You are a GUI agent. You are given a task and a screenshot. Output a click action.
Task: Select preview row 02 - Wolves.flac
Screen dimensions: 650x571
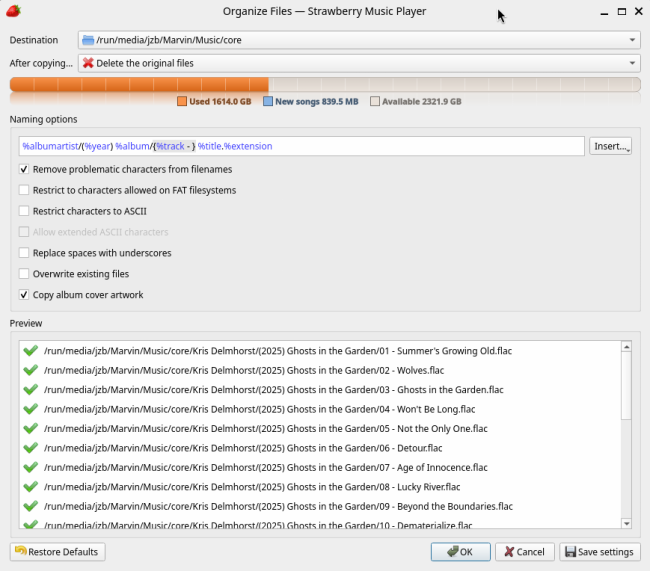coord(320,370)
